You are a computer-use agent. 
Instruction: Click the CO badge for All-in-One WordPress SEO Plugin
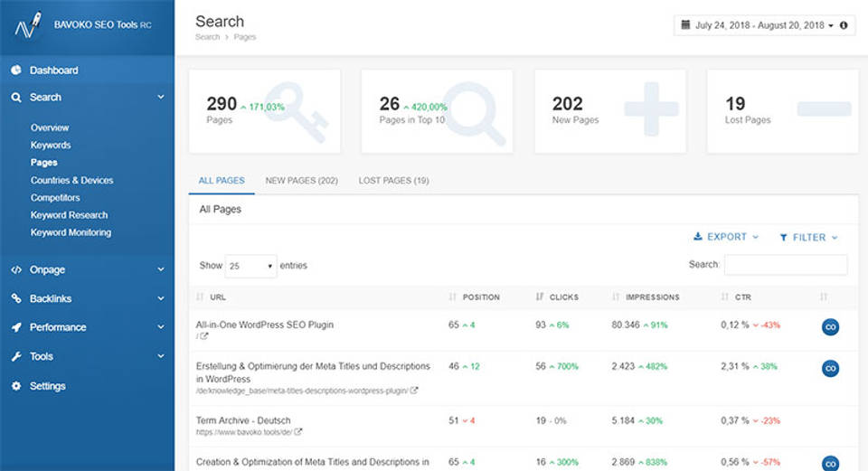(830, 327)
